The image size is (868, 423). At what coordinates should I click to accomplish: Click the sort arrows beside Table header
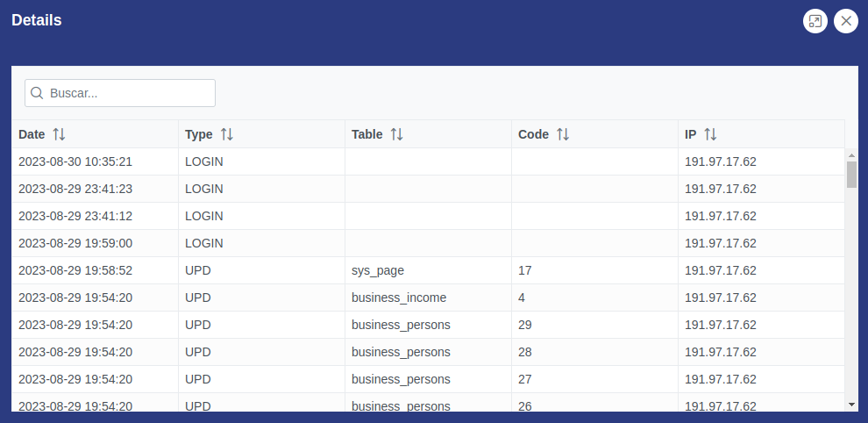pos(396,134)
